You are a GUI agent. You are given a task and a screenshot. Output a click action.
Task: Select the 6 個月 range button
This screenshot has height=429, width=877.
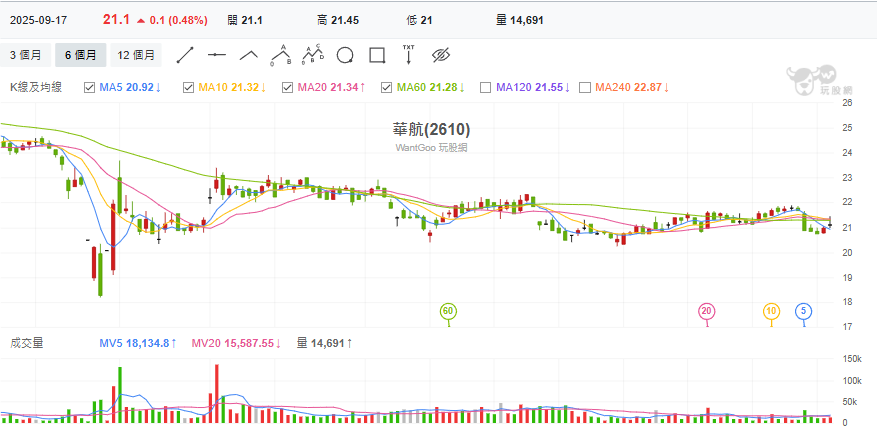point(80,55)
